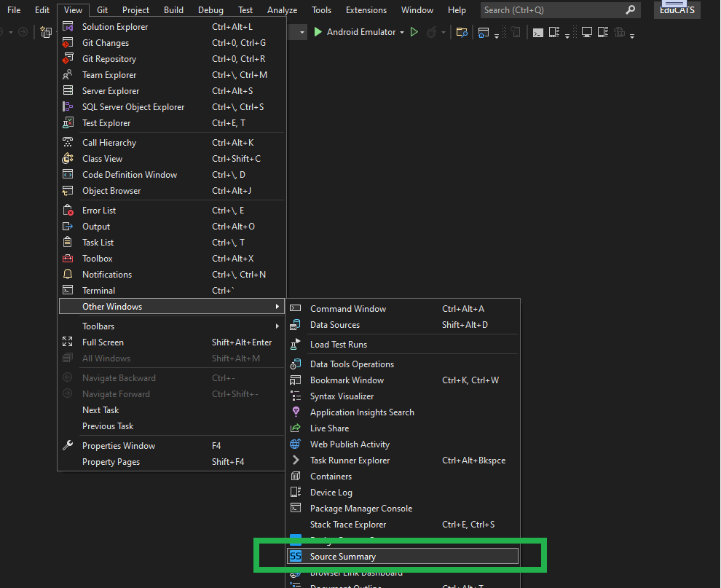Open the Package Manager Console icon
Screen dimensions: 721x588
pyautogui.click(x=296, y=508)
